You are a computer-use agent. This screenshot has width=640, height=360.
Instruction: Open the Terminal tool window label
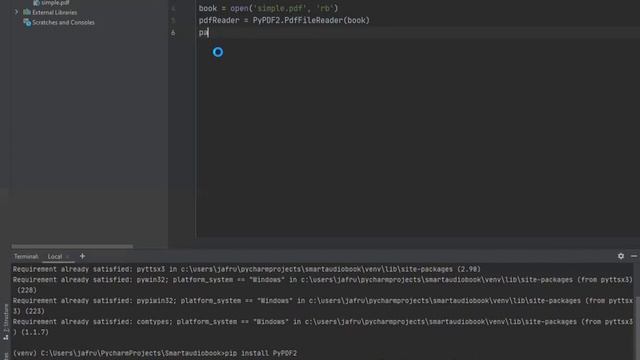coord(26,256)
